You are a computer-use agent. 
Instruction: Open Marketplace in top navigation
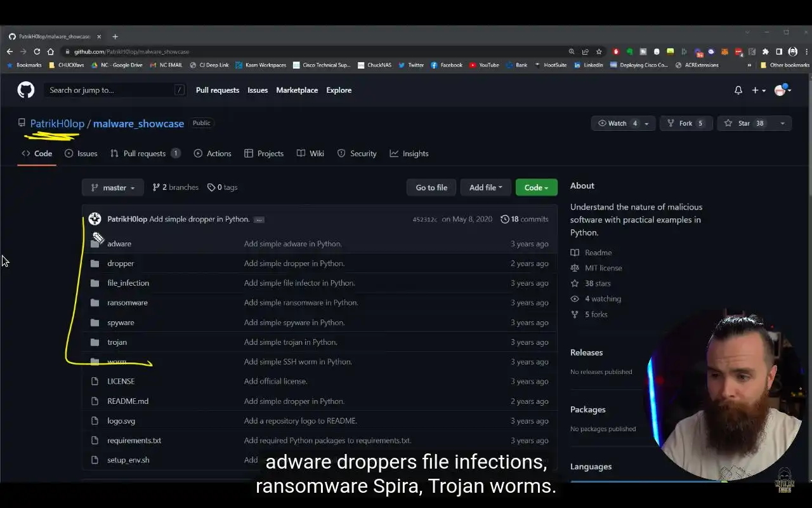pyautogui.click(x=297, y=90)
